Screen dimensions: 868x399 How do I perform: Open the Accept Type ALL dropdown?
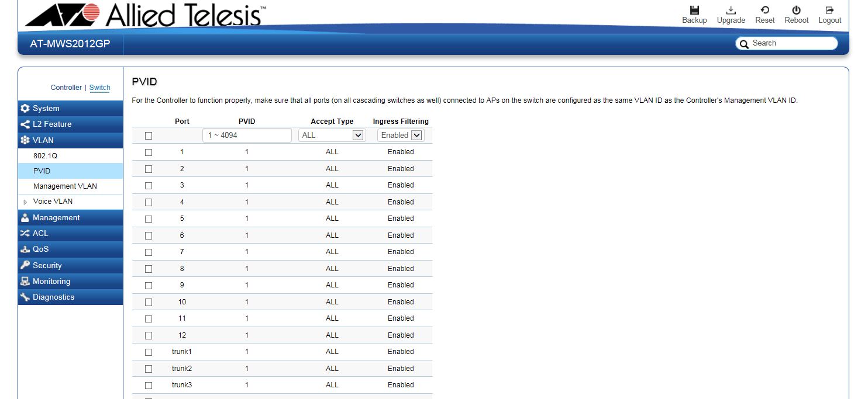click(332, 136)
